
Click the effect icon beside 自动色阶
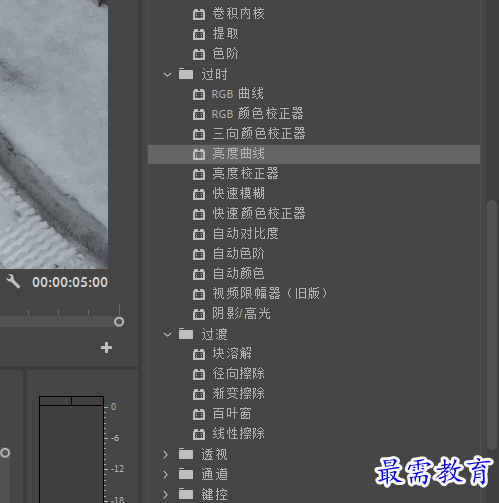pos(199,254)
